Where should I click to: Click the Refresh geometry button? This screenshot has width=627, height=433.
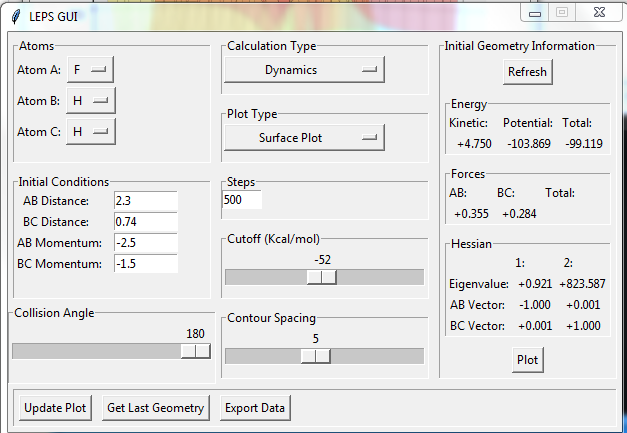click(527, 72)
